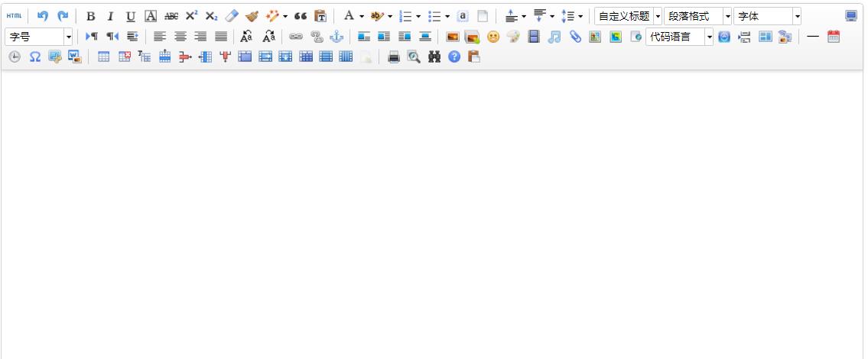This screenshot has height=359, width=868.
Task: Toggle strikethrough text
Action: tap(171, 17)
